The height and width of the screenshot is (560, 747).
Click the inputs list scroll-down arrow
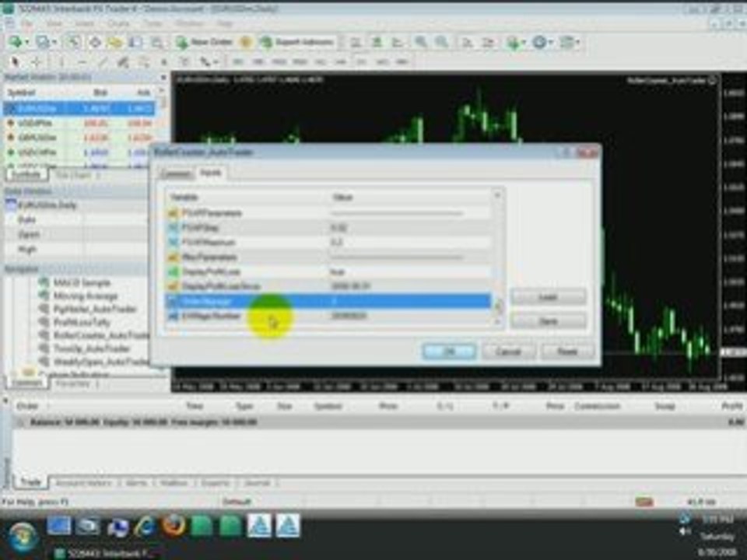(498, 322)
